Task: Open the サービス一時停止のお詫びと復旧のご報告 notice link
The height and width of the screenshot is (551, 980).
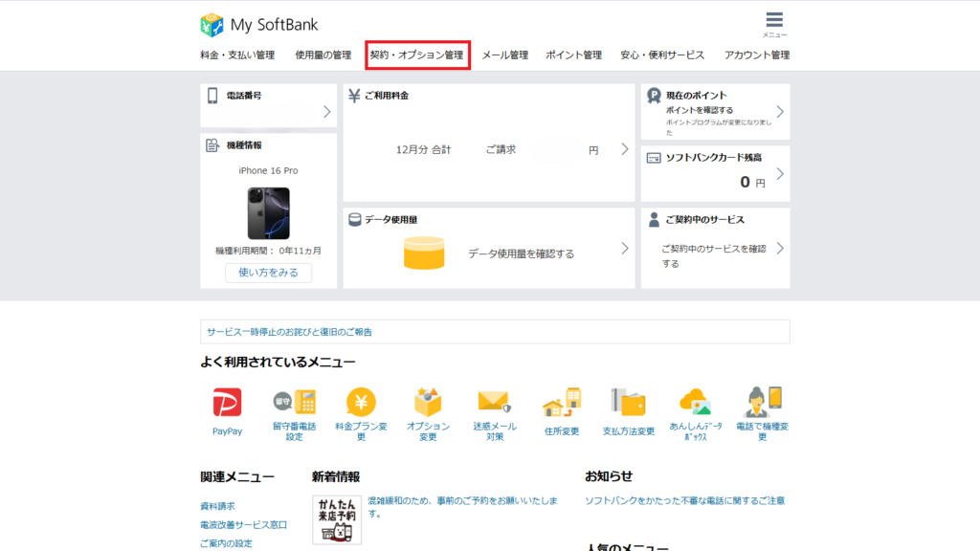Action: (290, 332)
